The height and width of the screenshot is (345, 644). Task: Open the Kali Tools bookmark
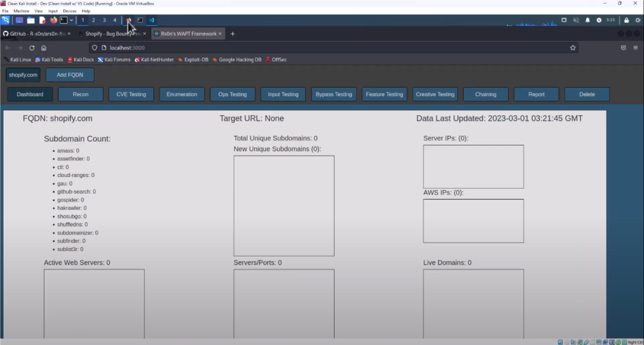[49, 60]
